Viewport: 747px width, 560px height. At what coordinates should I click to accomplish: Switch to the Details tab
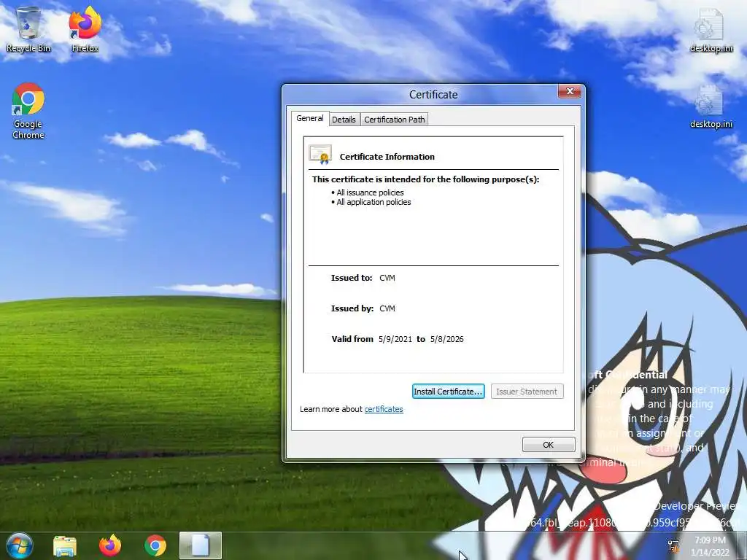pyautogui.click(x=344, y=120)
